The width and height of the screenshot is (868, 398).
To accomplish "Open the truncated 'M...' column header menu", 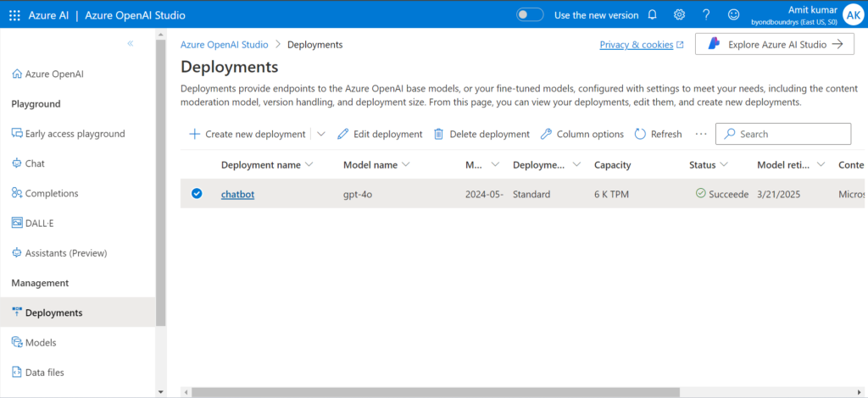I will click(x=482, y=165).
